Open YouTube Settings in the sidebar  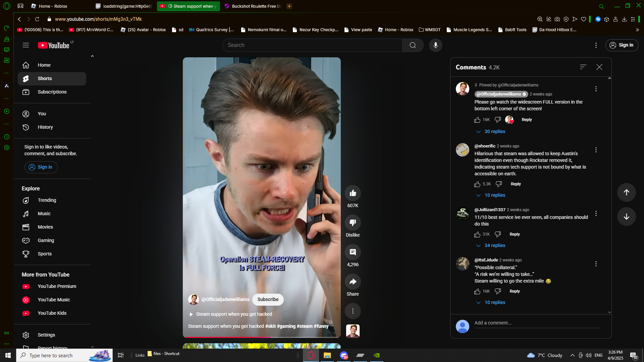pos(52,335)
